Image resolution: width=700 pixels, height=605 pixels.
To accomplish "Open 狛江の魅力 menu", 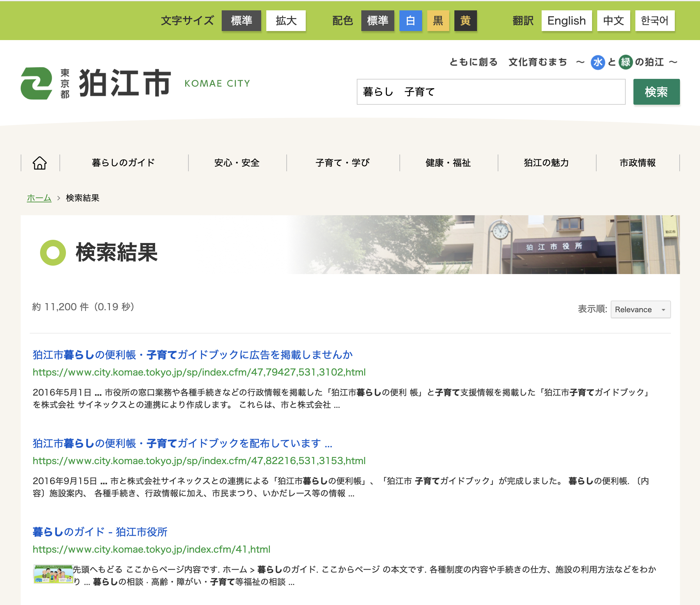I will tap(546, 163).
